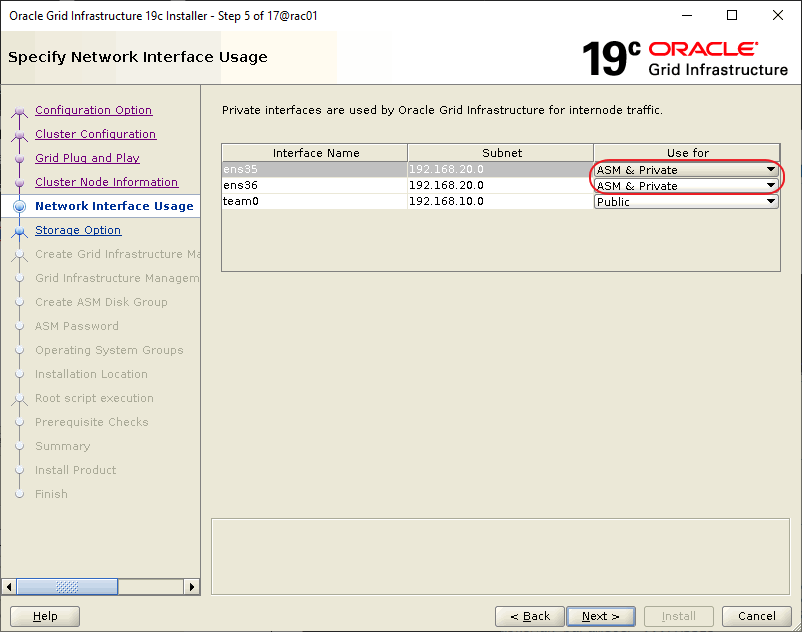Maximize the installer window
The image size is (802, 632).
pyautogui.click(x=732, y=15)
